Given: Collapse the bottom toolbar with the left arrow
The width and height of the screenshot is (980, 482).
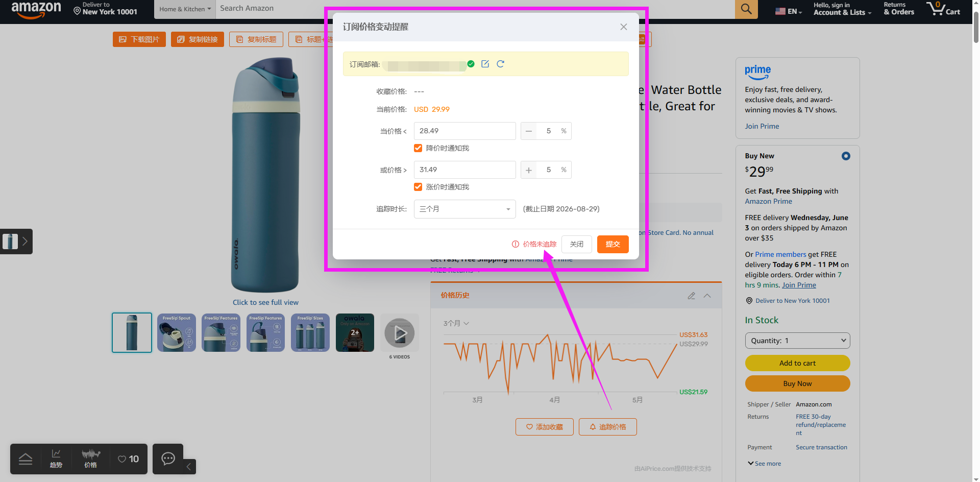Looking at the screenshot, I should 189,466.
